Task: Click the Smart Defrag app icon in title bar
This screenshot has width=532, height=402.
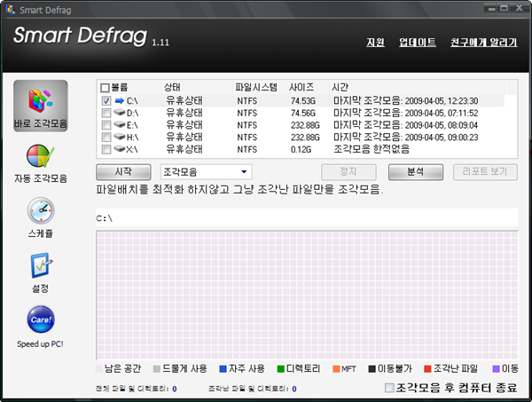Action: click(11, 10)
